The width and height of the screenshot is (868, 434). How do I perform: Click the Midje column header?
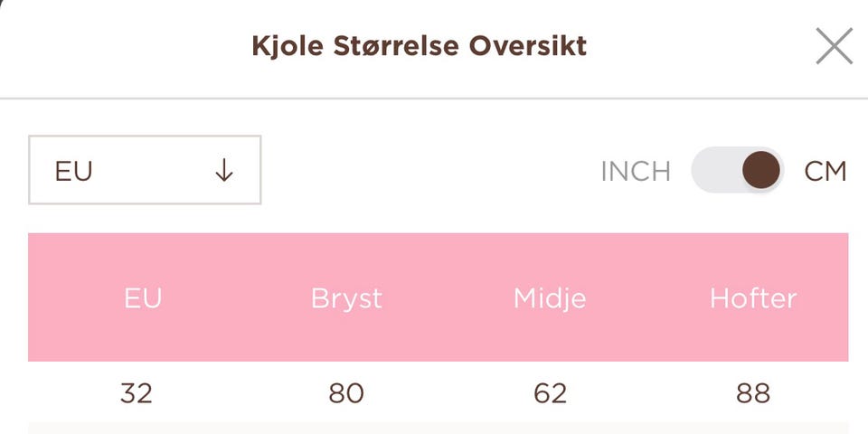(x=550, y=298)
